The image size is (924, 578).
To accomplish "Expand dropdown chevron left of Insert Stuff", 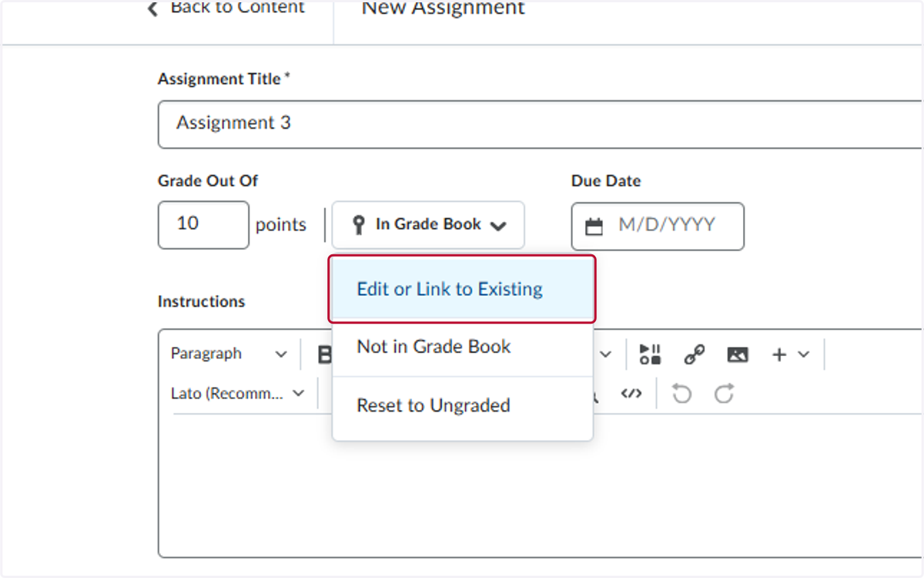I will (606, 355).
